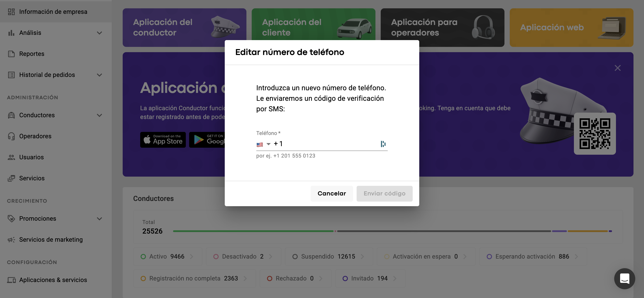Click the Enviar código button
Image resolution: width=644 pixels, height=298 pixels.
point(384,193)
